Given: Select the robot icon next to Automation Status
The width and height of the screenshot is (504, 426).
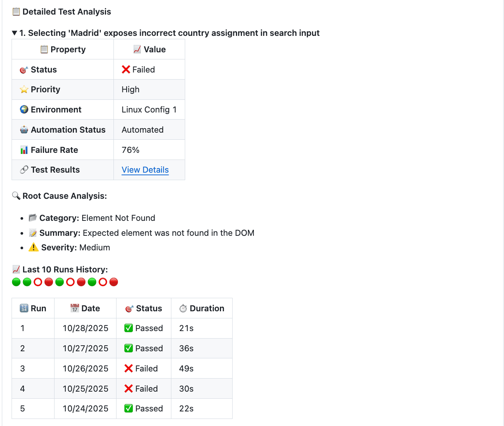Looking at the screenshot, I should 24,130.
